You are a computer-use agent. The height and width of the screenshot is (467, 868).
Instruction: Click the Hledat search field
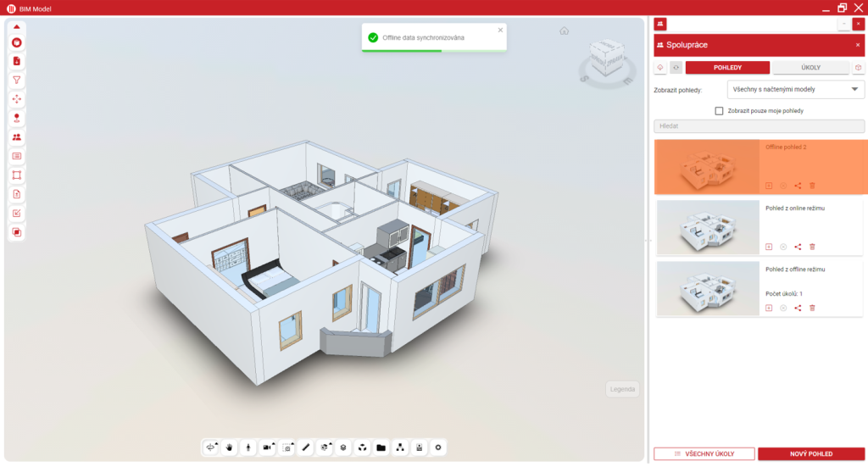[x=759, y=126]
